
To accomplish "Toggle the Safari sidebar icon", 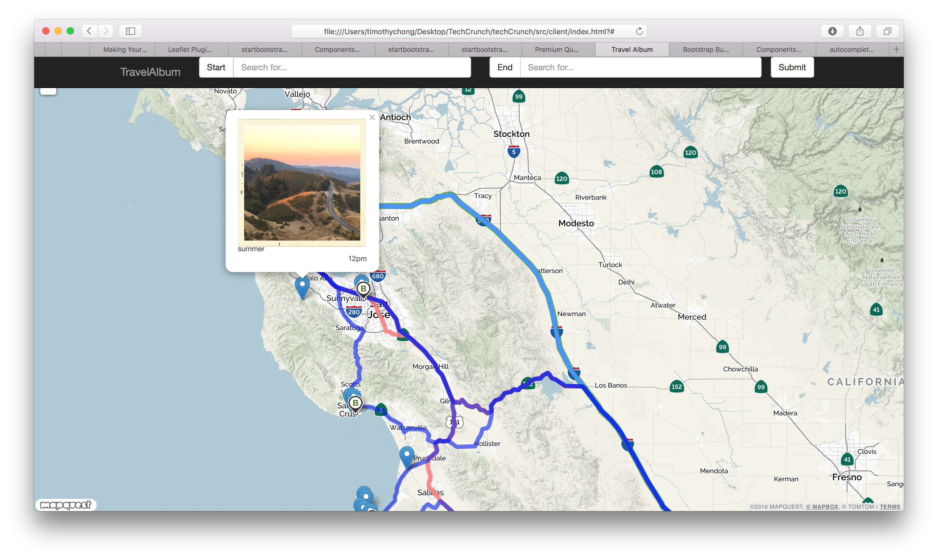I will (x=131, y=31).
